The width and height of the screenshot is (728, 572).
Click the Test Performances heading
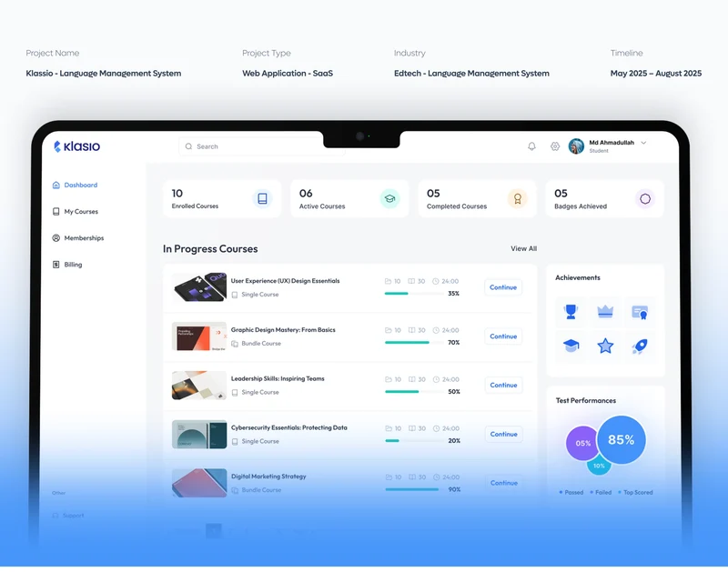tap(586, 400)
